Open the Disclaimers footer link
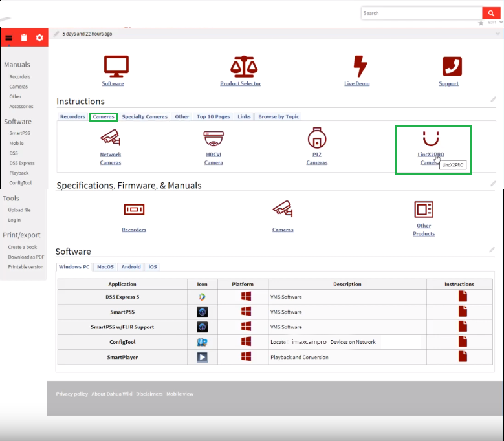The image size is (504, 441). 149,394
